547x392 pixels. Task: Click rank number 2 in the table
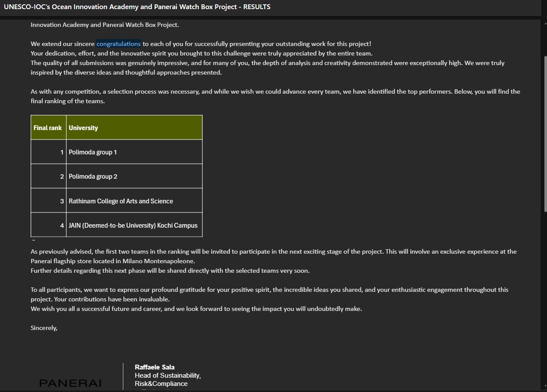62,176
